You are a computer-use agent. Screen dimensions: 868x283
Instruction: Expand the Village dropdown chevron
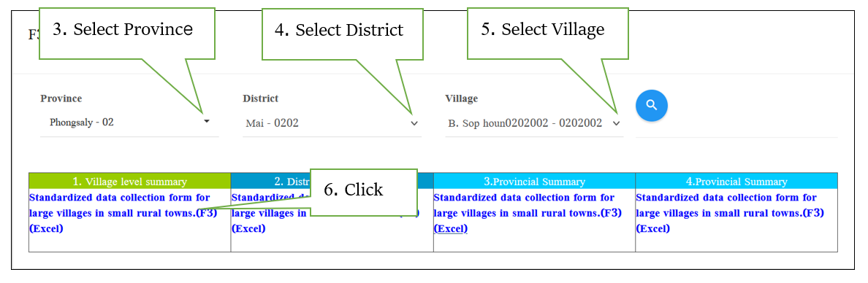tap(617, 123)
